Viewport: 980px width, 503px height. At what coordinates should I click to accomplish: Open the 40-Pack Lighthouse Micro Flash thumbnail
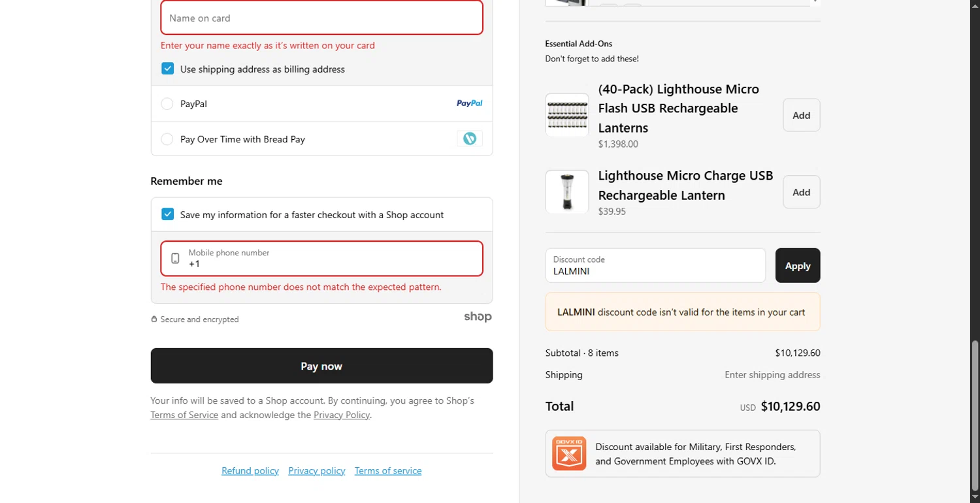point(567,115)
